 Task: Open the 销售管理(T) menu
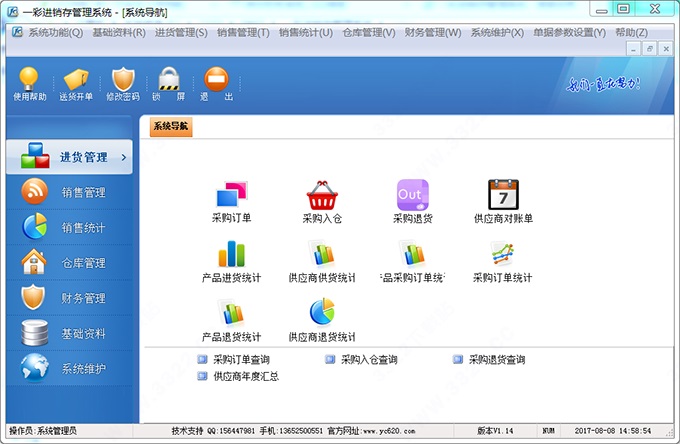point(243,33)
